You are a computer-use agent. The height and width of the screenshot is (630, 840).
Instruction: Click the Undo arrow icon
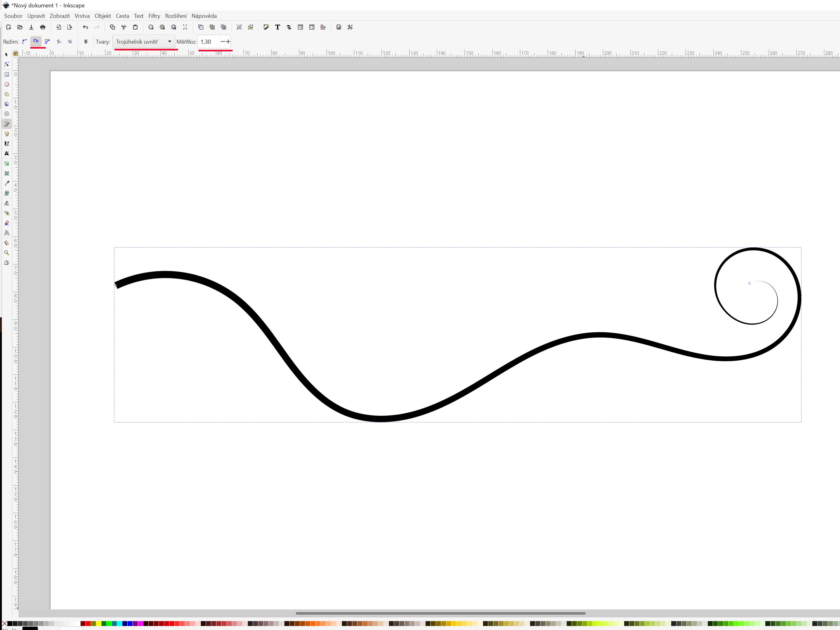pos(85,27)
